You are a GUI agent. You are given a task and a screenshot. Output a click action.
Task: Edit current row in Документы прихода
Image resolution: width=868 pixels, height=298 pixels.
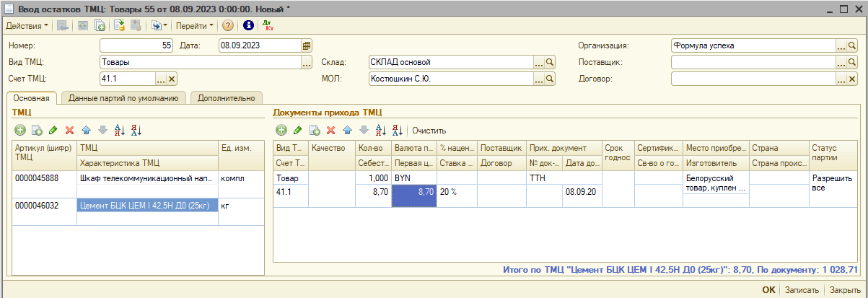298,130
